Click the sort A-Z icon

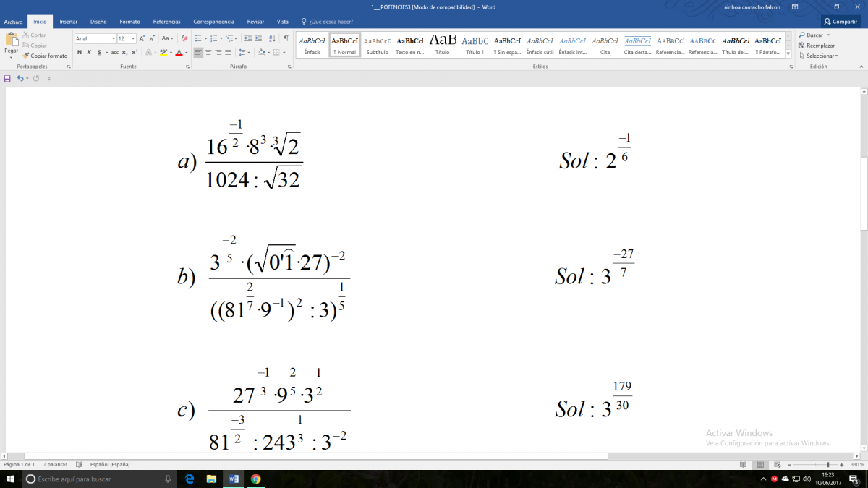click(x=272, y=38)
